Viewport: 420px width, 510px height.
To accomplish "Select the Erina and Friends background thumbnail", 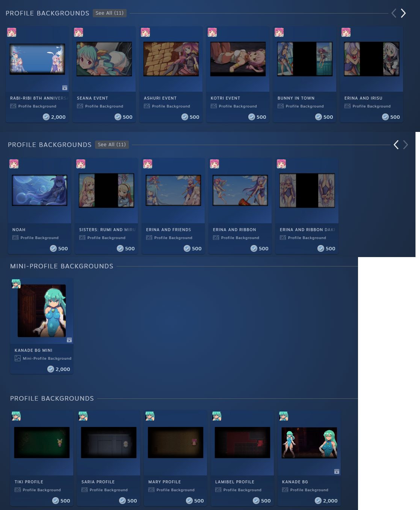I will [x=173, y=191].
